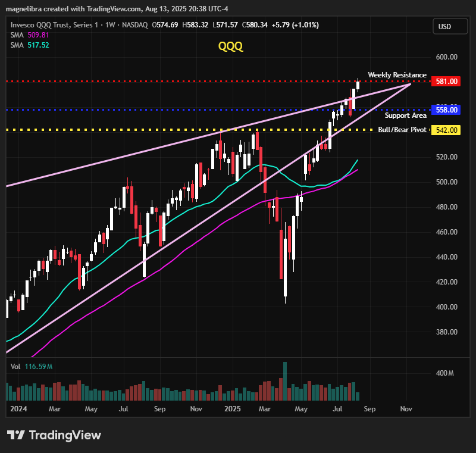Click the 600.00 price axis label
This screenshot has width=476, height=453.
click(x=447, y=57)
